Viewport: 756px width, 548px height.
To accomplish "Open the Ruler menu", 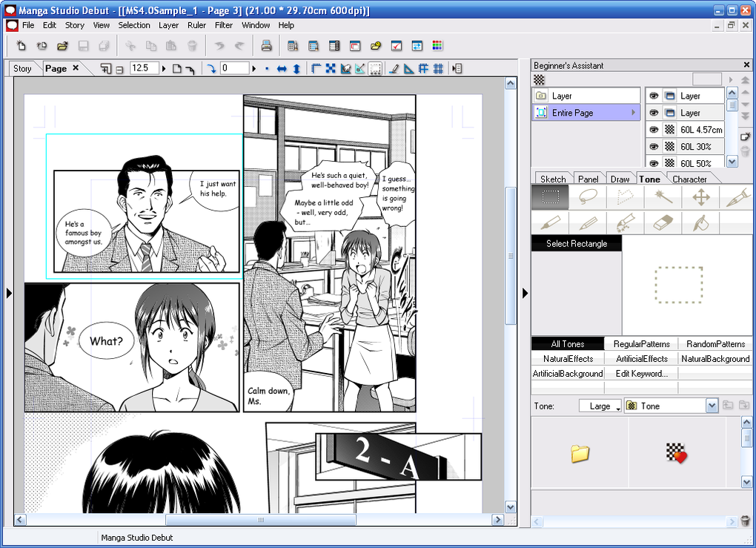I will (196, 25).
